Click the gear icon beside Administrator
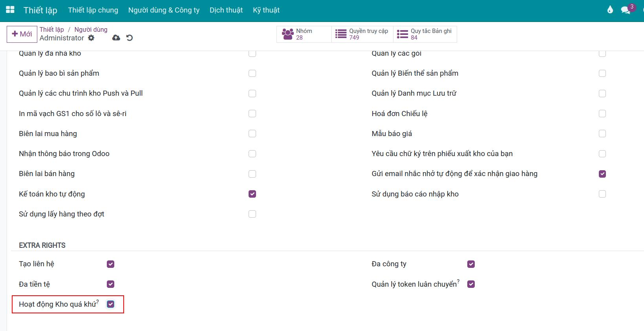 [91, 38]
